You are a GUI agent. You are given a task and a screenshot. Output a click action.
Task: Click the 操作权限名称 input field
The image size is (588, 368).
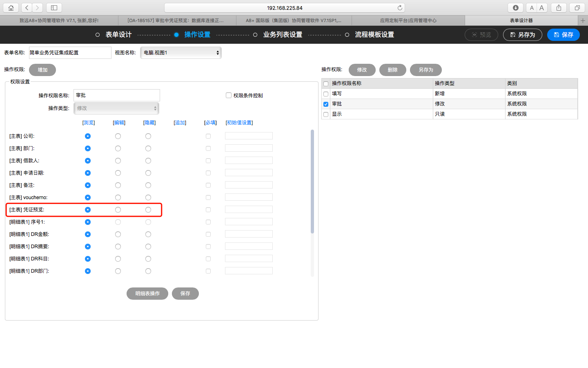(x=117, y=95)
